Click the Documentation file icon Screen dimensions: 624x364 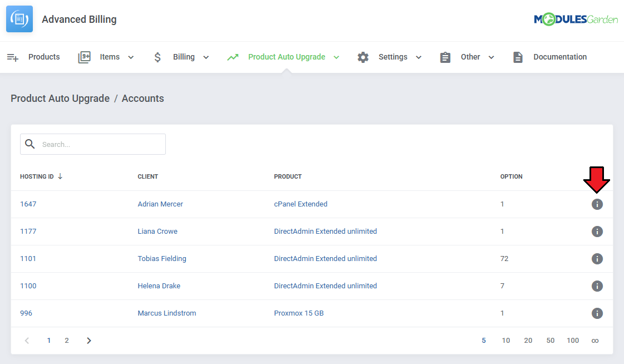(x=518, y=57)
